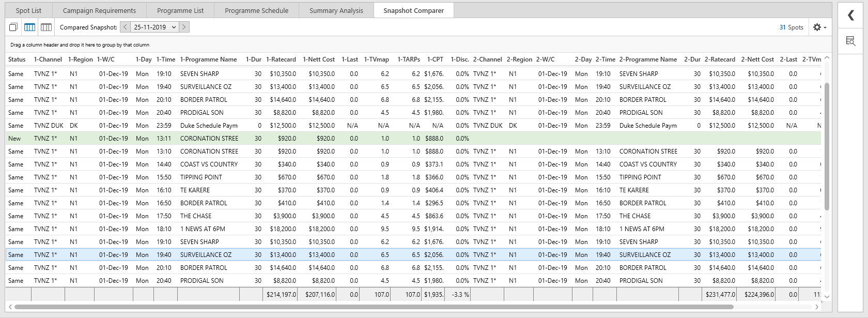
Task: Click the 2-Channel column header
Action: tap(488, 59)
